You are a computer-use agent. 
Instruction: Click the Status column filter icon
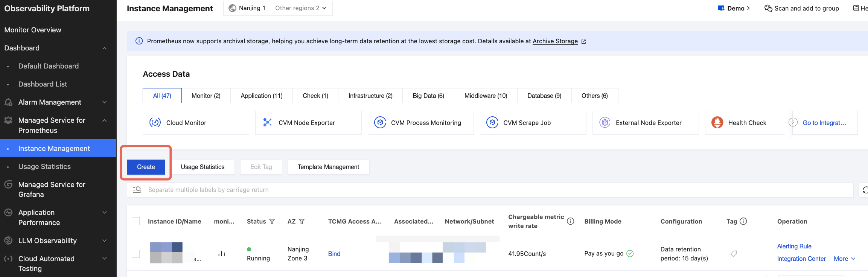[272, 222]
